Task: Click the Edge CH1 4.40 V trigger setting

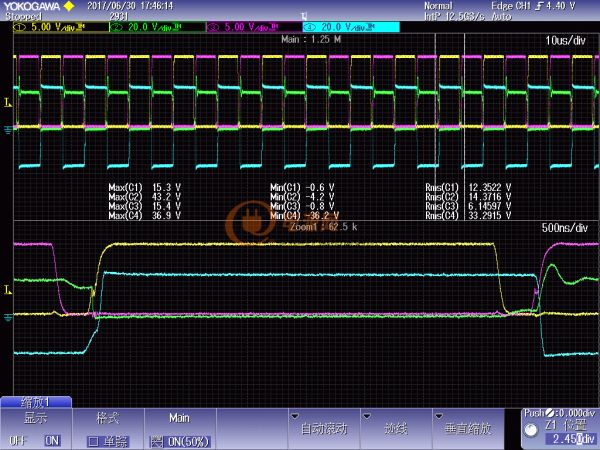Action: (x=533, y=6)
